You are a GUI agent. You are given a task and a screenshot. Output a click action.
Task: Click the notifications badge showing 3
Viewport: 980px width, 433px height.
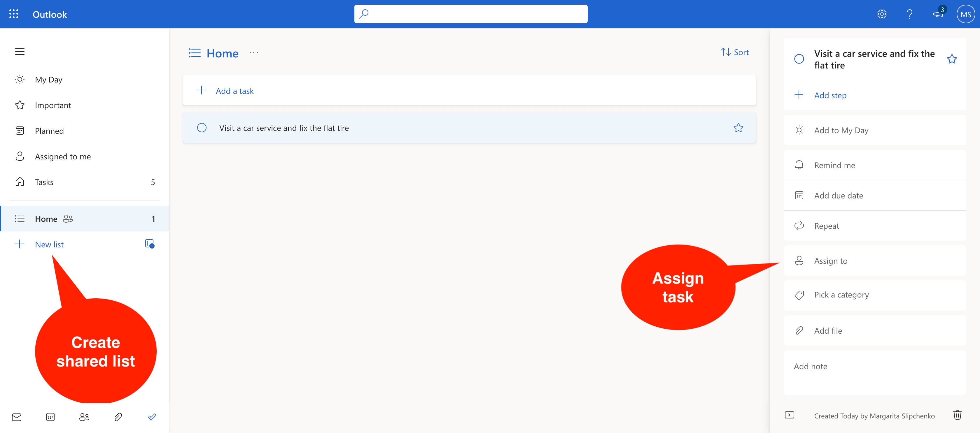[x=938, y=14]
